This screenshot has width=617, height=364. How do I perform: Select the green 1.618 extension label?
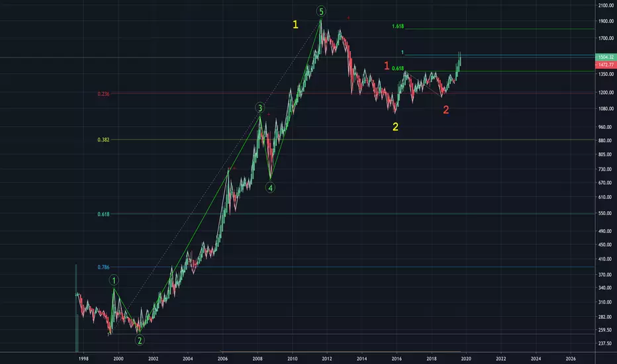pos(398,26)
